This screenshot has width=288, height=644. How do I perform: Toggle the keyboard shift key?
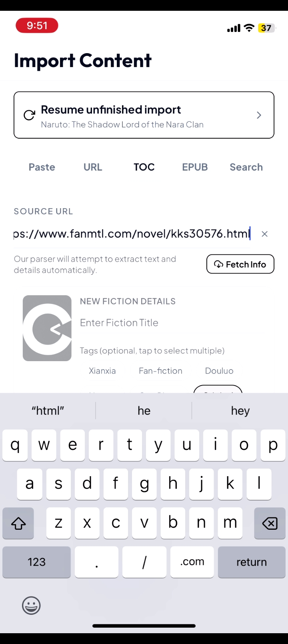(x=18, y=523)
